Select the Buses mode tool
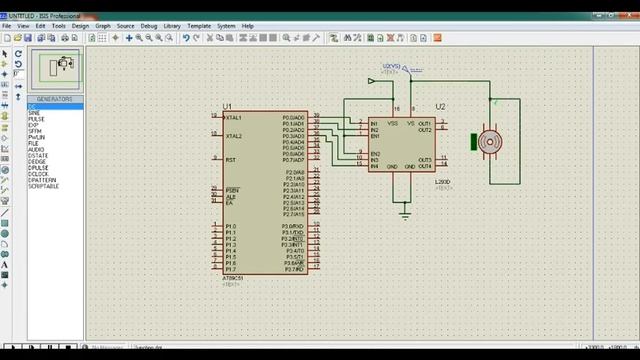 [5, 106]
